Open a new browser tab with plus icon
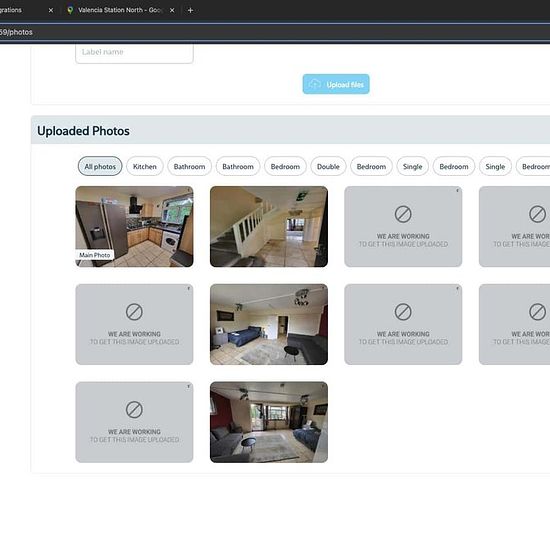 click(190, 10)
